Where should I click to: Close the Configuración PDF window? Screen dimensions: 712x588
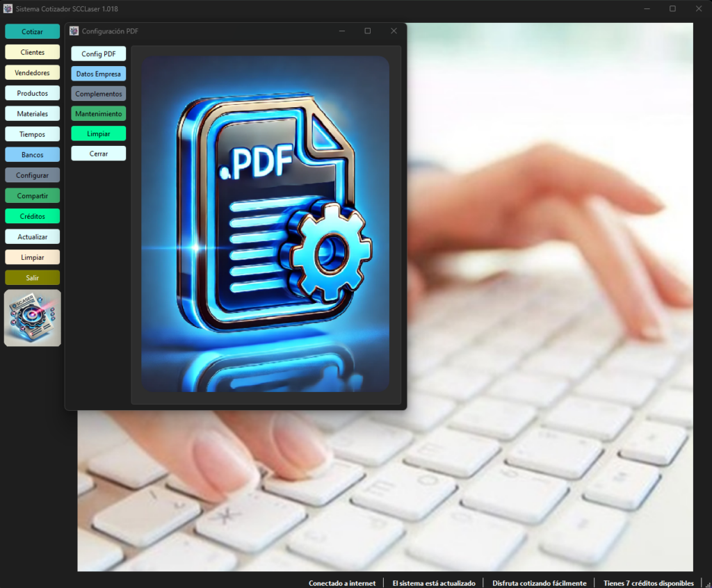click(x=394, y=31)
